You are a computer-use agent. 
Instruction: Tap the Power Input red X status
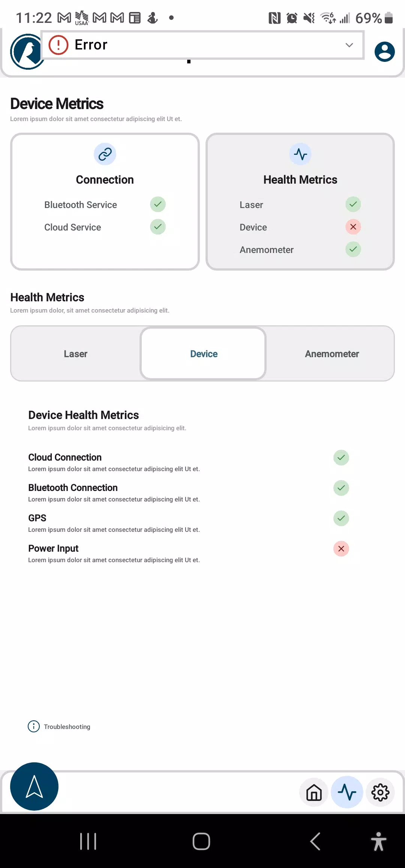coord(341,549)
